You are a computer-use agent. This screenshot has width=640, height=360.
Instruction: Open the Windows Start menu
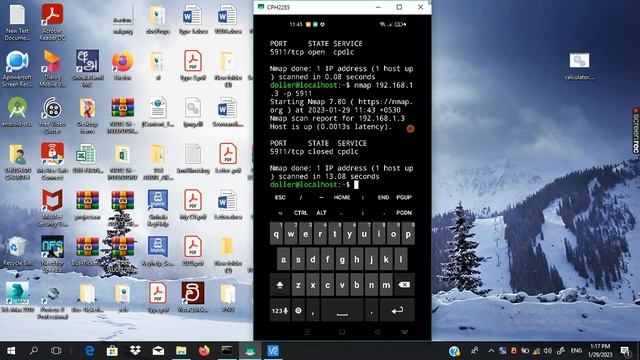coord(11,351)
